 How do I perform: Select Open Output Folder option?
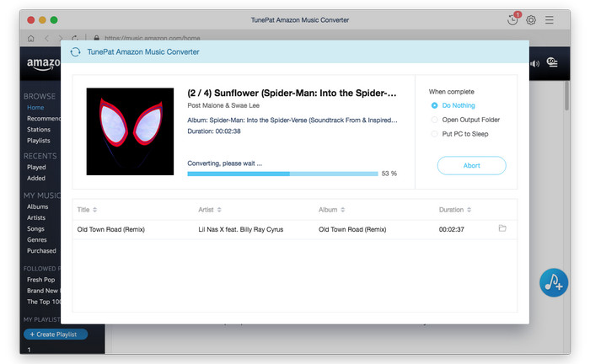click(466, 120)
